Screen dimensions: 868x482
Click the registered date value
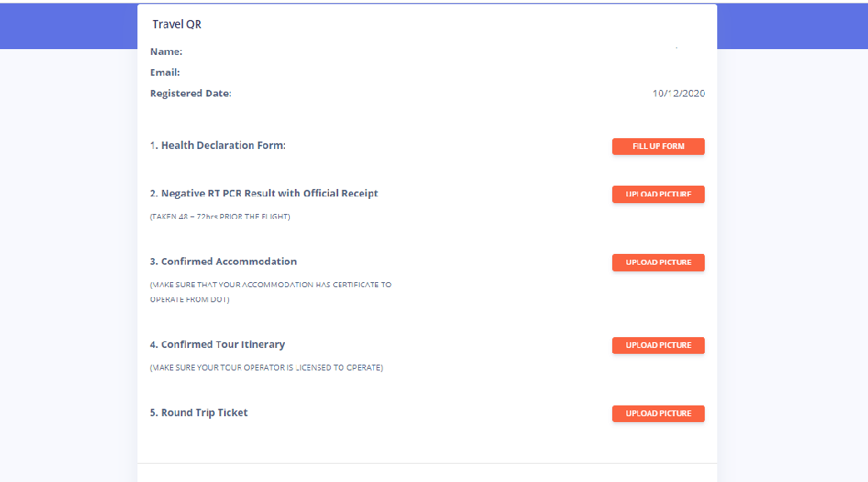pos(678,93)
